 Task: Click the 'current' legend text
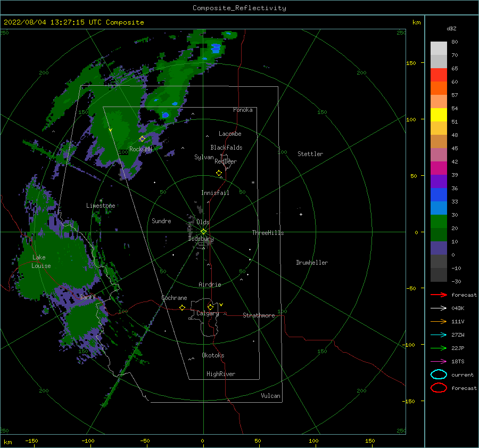(x=463, y=374)
